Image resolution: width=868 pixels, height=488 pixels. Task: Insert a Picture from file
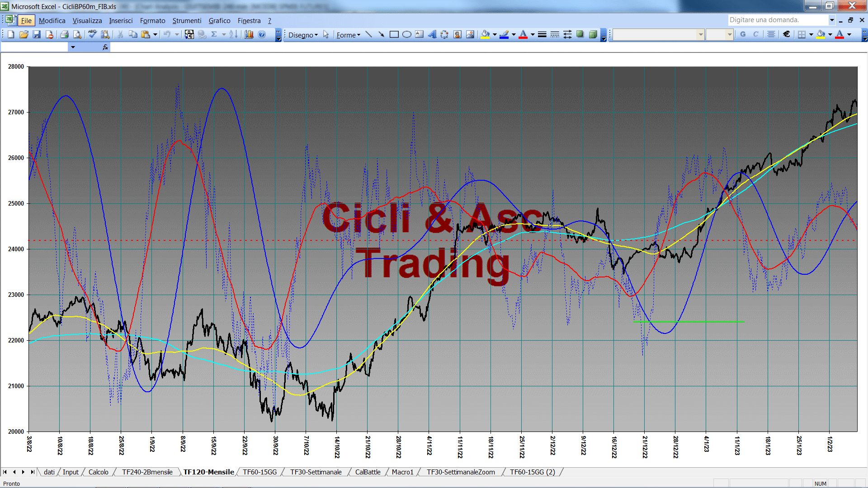[x=470, y=34]
